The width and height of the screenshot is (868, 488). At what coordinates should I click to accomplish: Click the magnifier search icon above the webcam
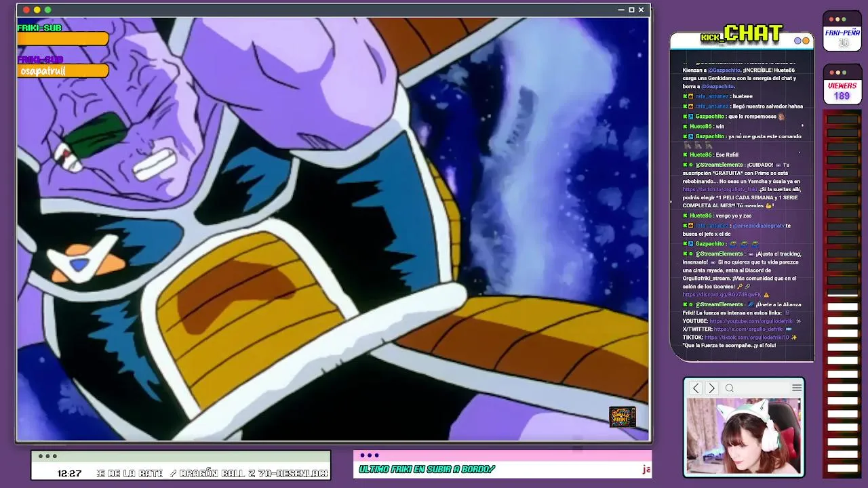(730, 388)
